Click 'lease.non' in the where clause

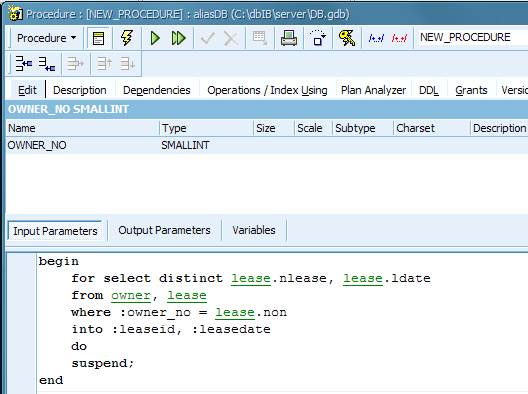click(x=251, y=313)
